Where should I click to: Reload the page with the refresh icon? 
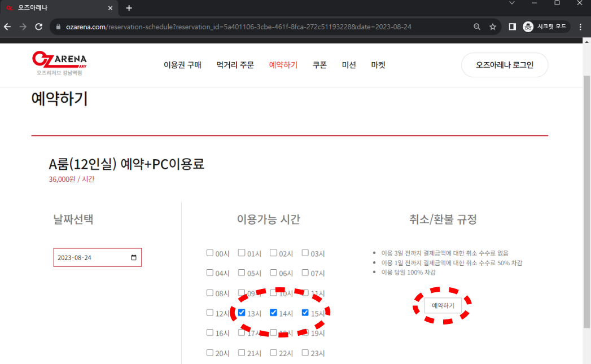pos(39,27)
